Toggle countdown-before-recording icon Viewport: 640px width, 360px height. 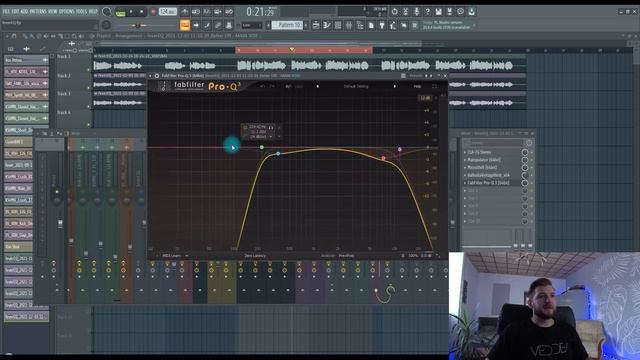(207, 12)
